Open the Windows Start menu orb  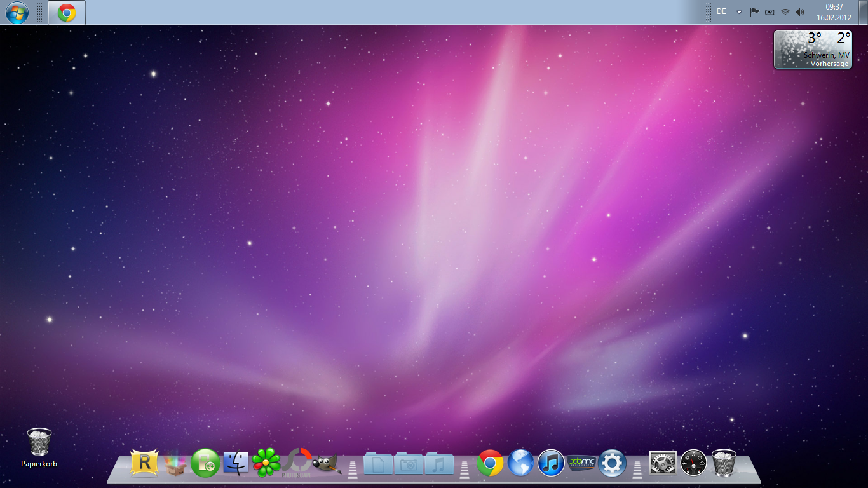[17, 12]
